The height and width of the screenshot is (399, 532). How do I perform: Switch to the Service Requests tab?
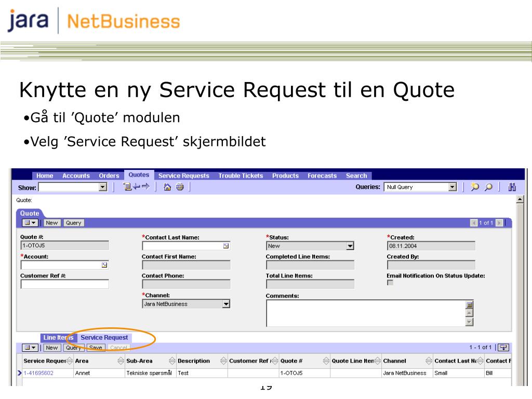184,176
